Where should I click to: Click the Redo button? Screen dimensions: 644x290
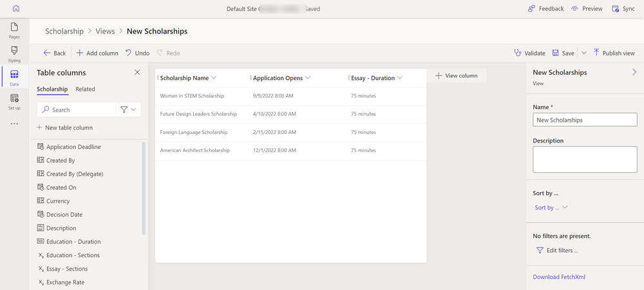pyautogui.click(x=168, y=53)
